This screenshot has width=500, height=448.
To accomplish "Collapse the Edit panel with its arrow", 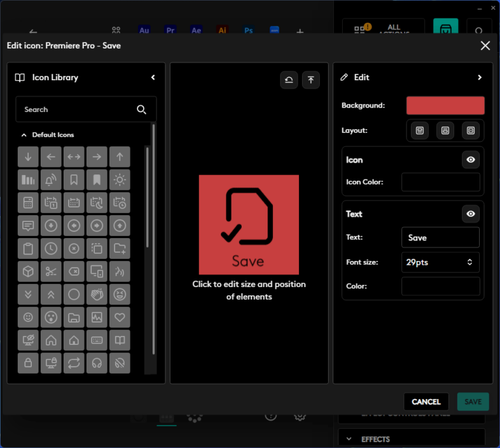I will [480, 78].
